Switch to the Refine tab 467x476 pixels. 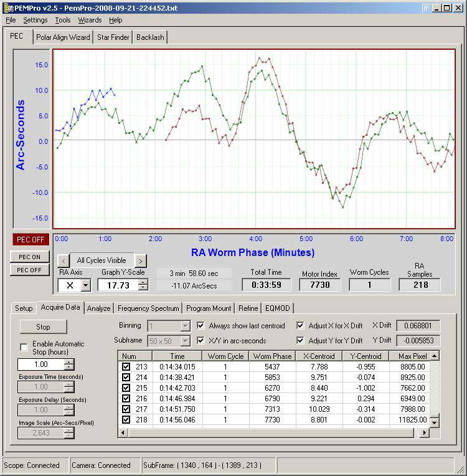(x=248, y=308)
